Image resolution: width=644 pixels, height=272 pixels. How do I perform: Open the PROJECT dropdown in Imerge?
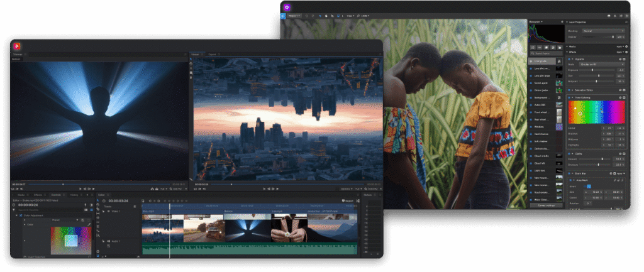[294, 16]
